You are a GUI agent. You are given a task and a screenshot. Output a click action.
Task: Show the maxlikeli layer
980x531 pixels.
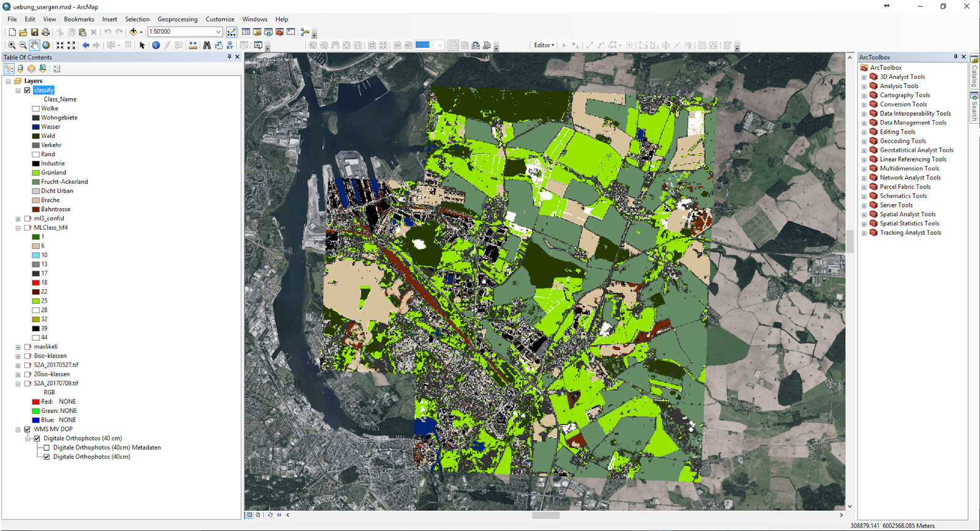coord(28,347)
